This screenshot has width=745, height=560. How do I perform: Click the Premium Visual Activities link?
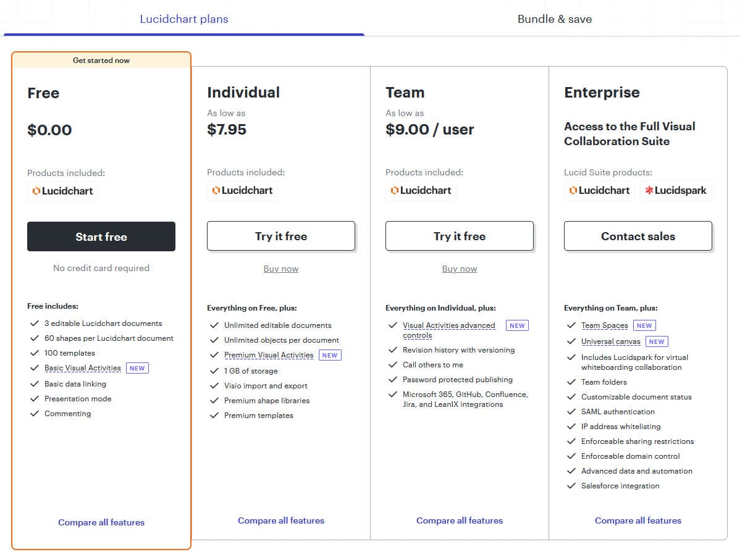[269, 355]
